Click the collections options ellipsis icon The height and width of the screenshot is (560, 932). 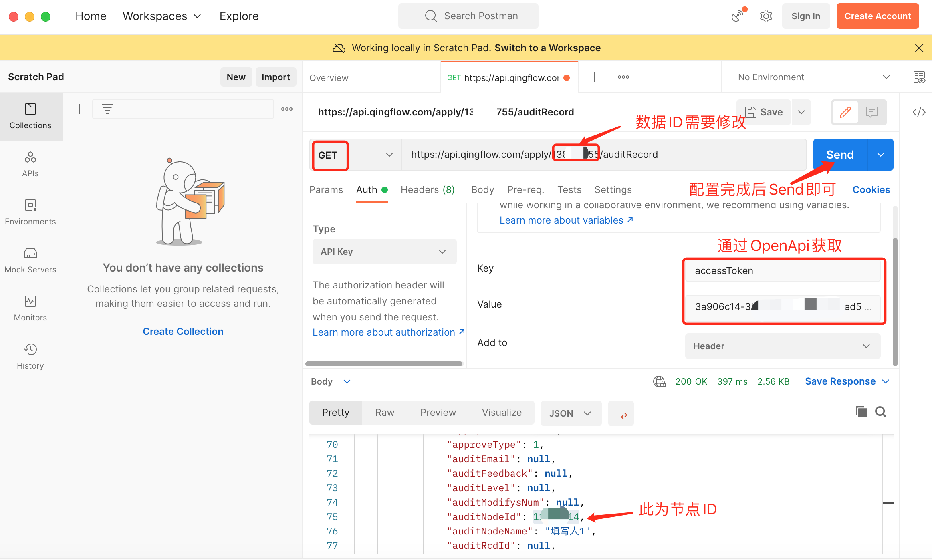tap(287, 109)
